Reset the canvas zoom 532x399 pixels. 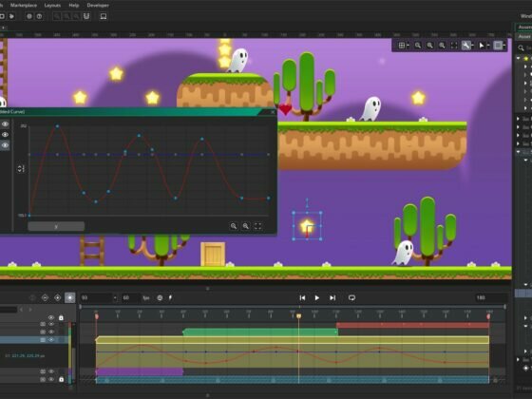(429, 46)
